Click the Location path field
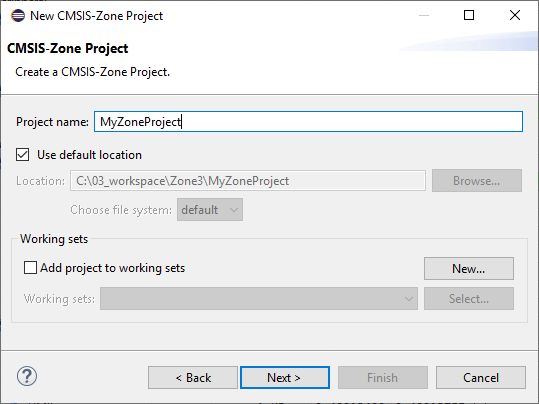Image resolution: width=539 pixels, height=404 pixels. [248, 181]
